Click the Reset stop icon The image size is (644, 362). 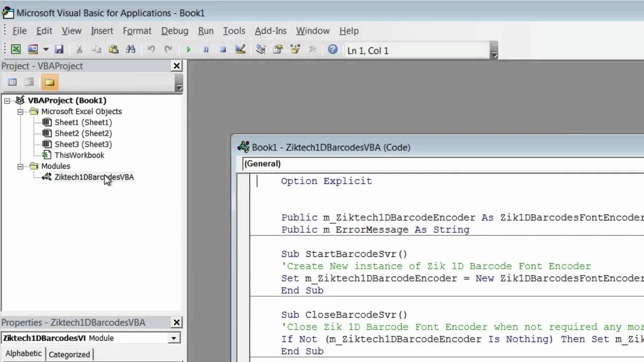(223, 49)
